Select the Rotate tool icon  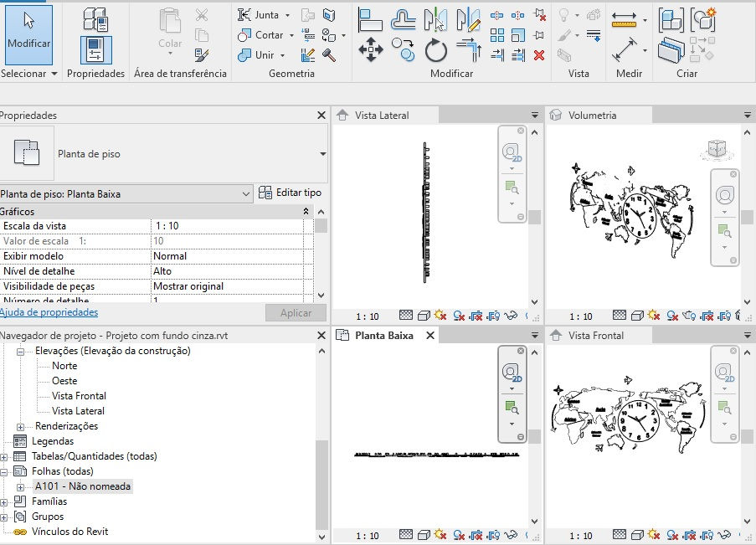pyautogui.click(x=436, y=50)
